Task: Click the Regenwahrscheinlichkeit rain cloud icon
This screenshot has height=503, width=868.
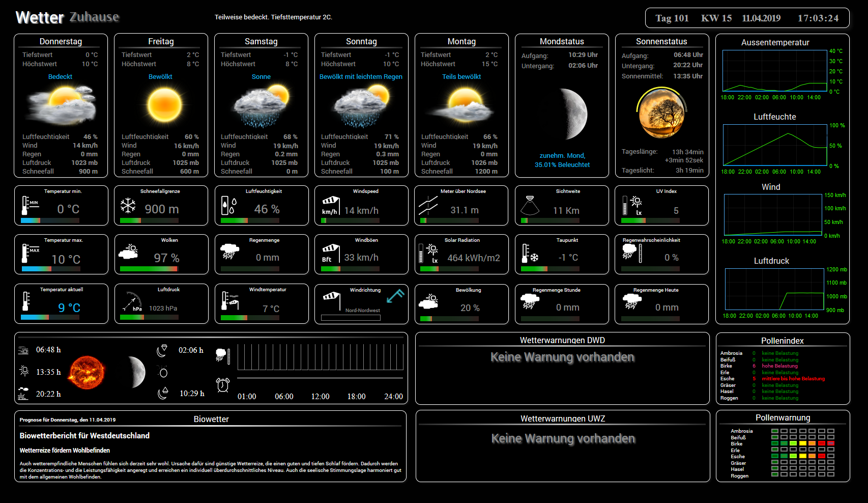Action: [632, 253]
